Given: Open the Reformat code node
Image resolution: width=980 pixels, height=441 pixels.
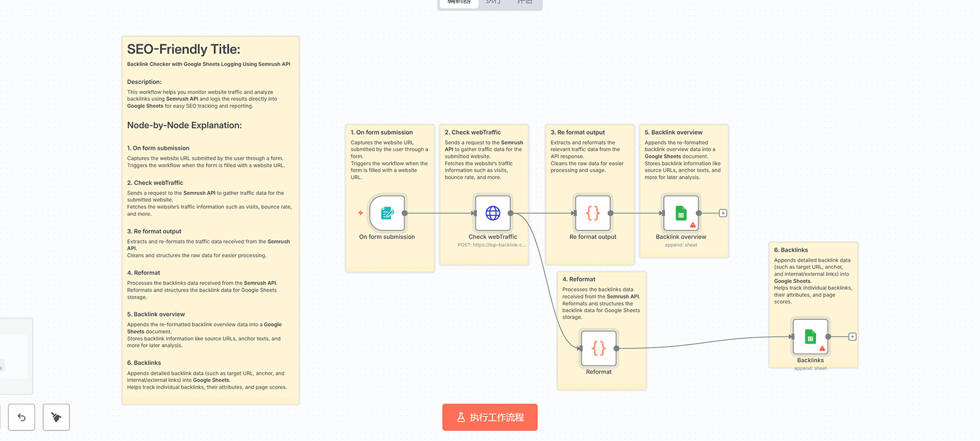Looking at the screenshot, I should pyautogui.click(x=598, y=348).
